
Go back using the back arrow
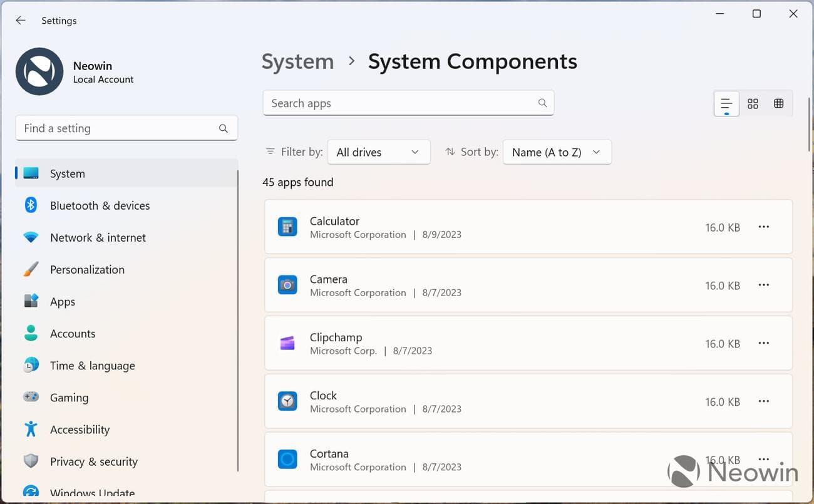(x=21, y=21)
